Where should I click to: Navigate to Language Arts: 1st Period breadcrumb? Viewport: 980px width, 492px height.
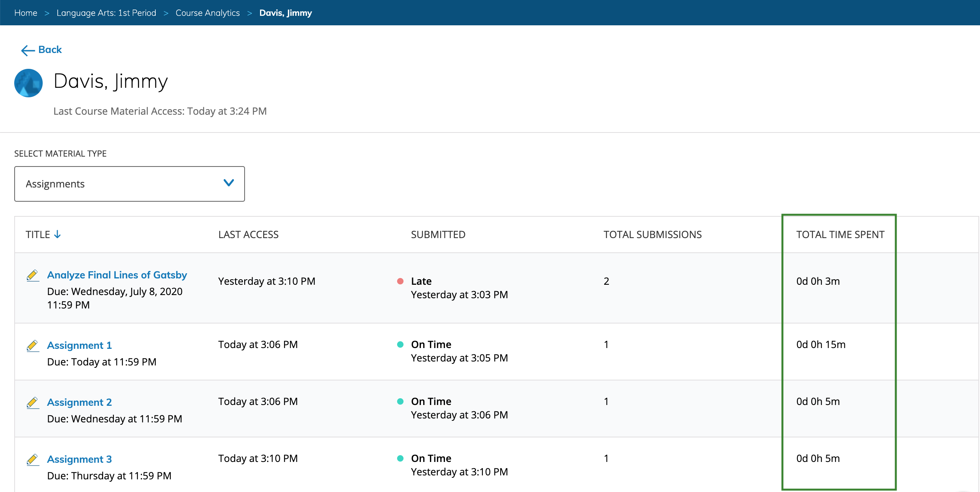(x=106, y=13)
